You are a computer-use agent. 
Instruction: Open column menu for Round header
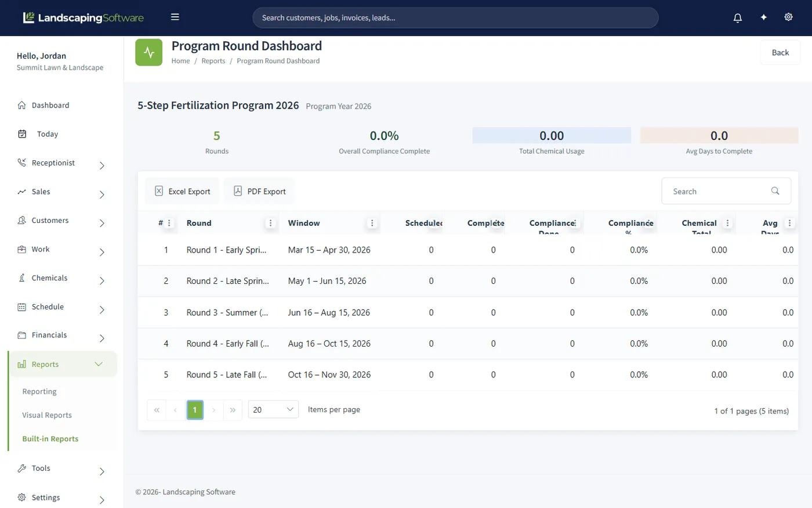click(x=270, y=223)
